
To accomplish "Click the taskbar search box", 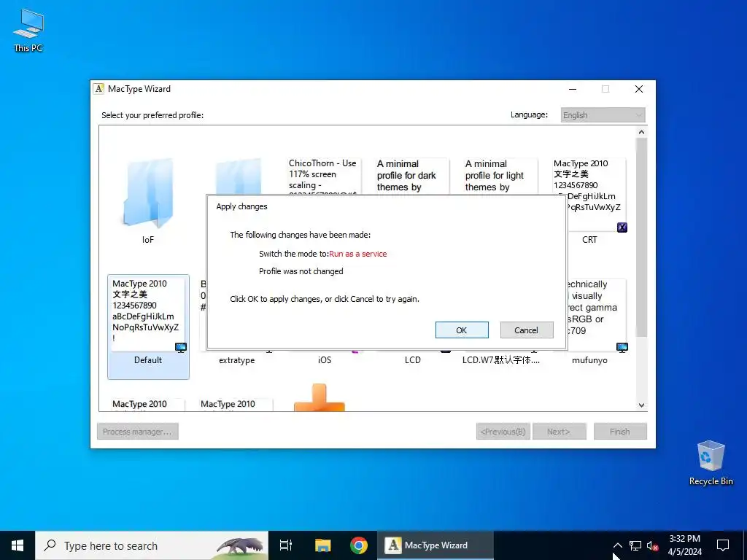I will [152, 545].
